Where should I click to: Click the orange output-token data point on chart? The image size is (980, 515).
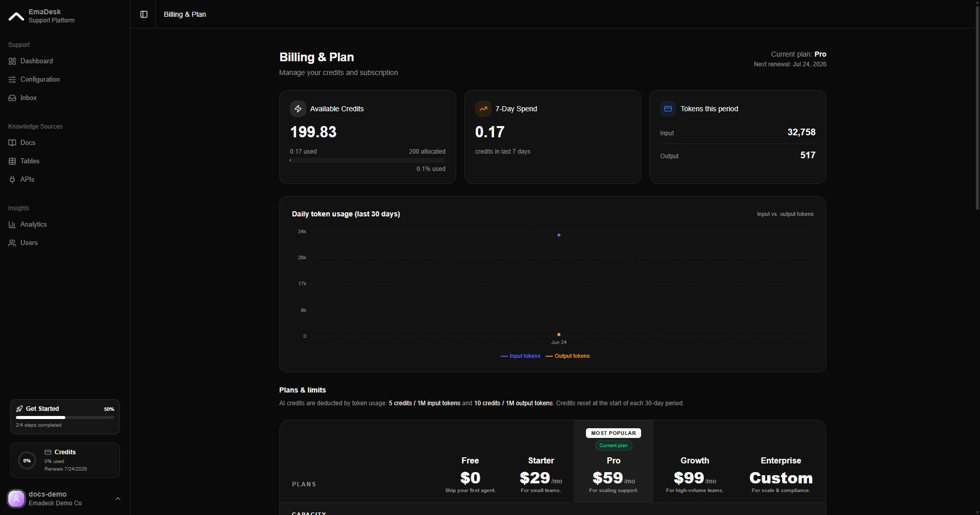(559, 335)
